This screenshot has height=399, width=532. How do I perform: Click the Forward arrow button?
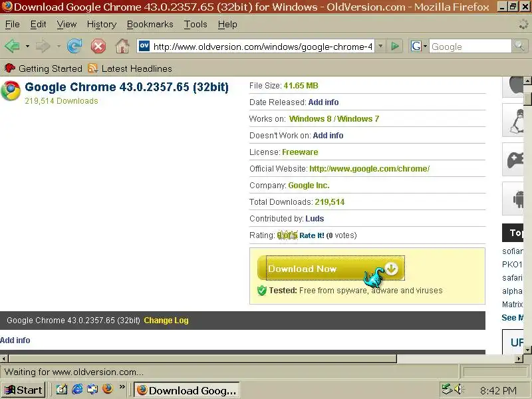(43, 46)
